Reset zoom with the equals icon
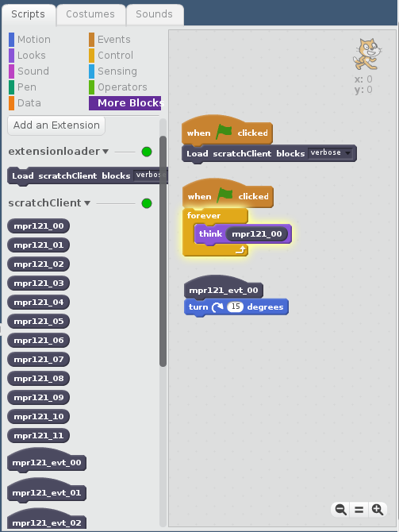 click(359, 510)
